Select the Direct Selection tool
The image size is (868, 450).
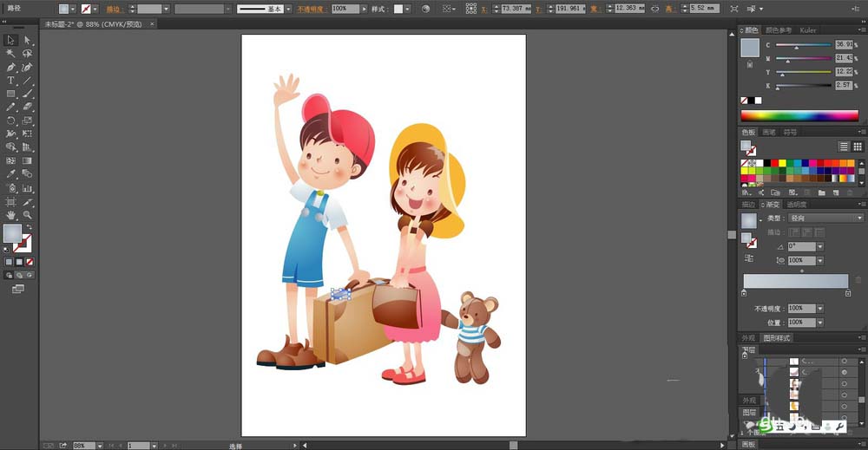point(27,40)
